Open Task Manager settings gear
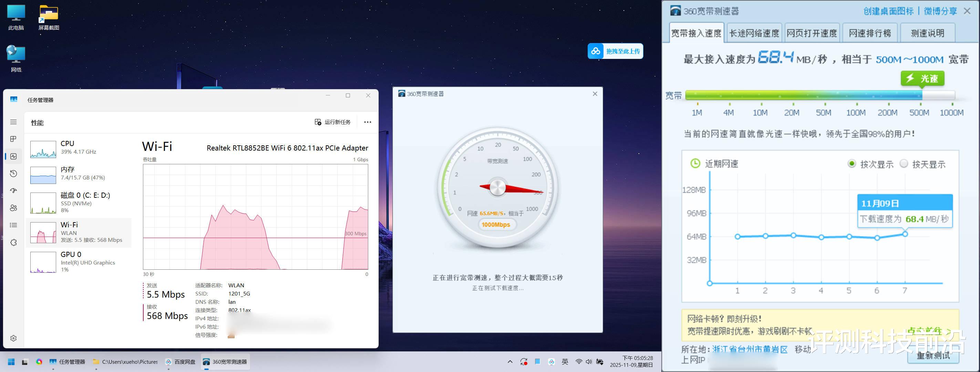 (x=13, y=338)
